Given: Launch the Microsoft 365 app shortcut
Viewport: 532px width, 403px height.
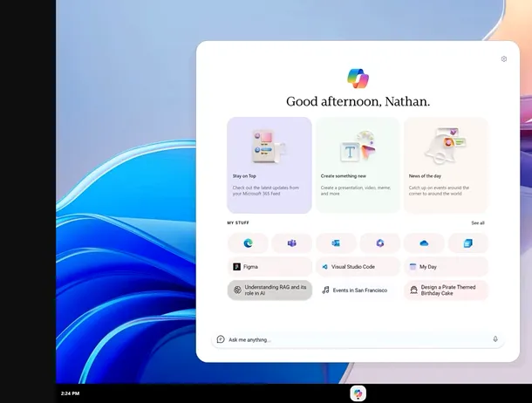Looking at the screenshot, I should (x=380, y=243).
